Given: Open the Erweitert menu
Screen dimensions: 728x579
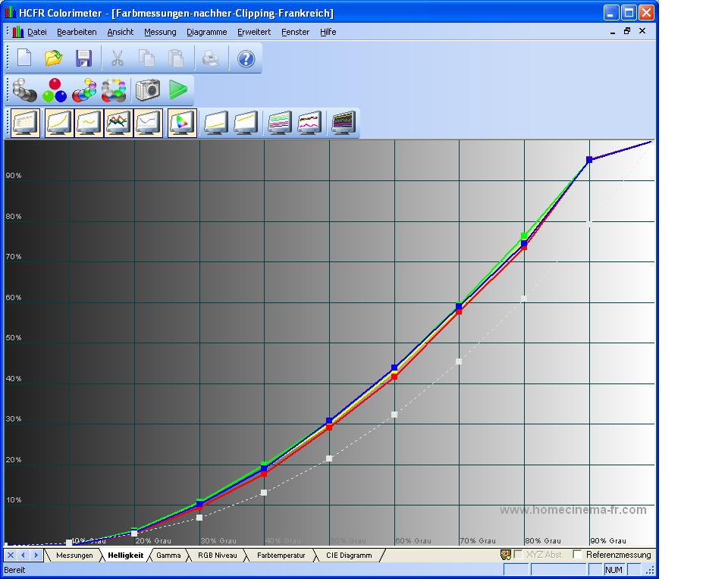Looking at the screenshot, I should click(254, 32).
